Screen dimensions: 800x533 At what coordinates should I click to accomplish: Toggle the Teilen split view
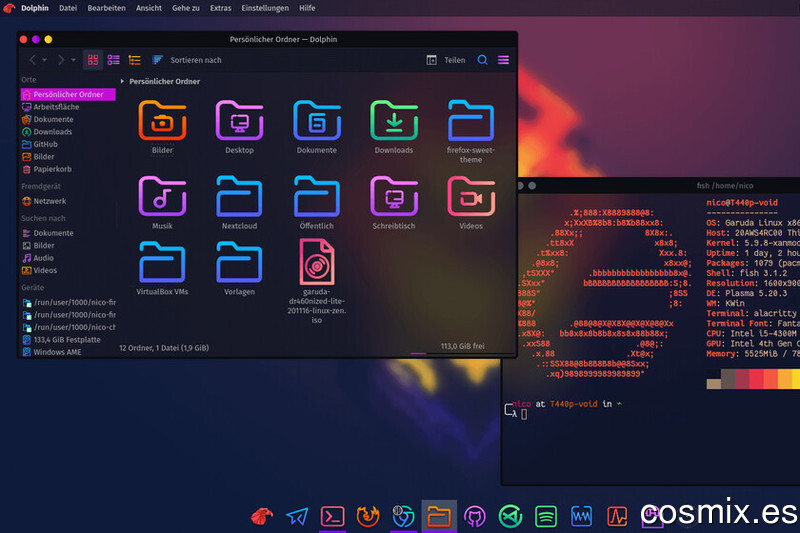[446, 60]
